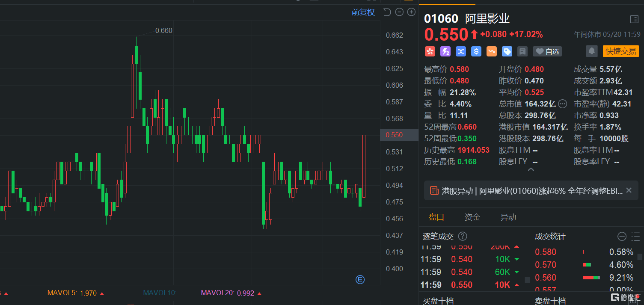Screen dimensions: 644x305
Task: Click the 成交统计 section title
Action: coord(550,236)
